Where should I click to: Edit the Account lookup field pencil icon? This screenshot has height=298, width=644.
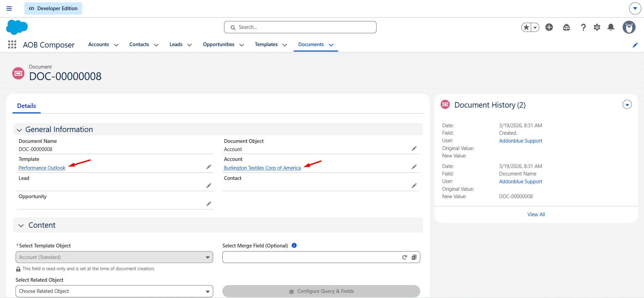coord(414,167)
